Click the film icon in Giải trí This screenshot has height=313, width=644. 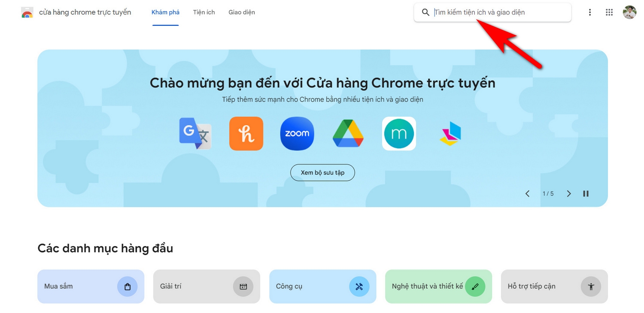243,286
